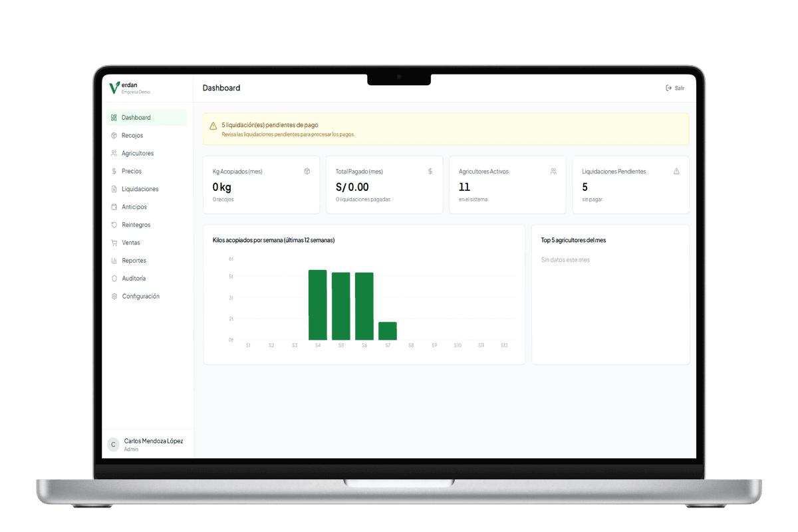Screen dimensions: 798x532
Task: Navigate to Auditoría
Action: click(146, 279)
